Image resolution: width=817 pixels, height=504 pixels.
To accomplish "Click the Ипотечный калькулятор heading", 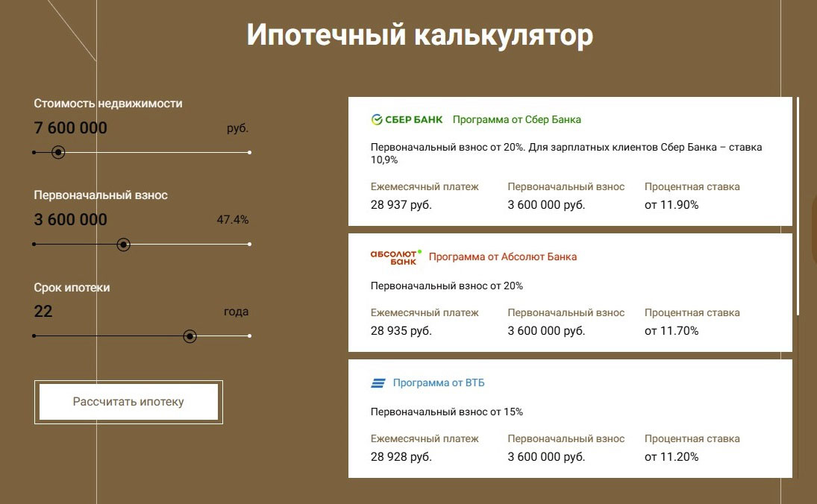I will (420, 35).
